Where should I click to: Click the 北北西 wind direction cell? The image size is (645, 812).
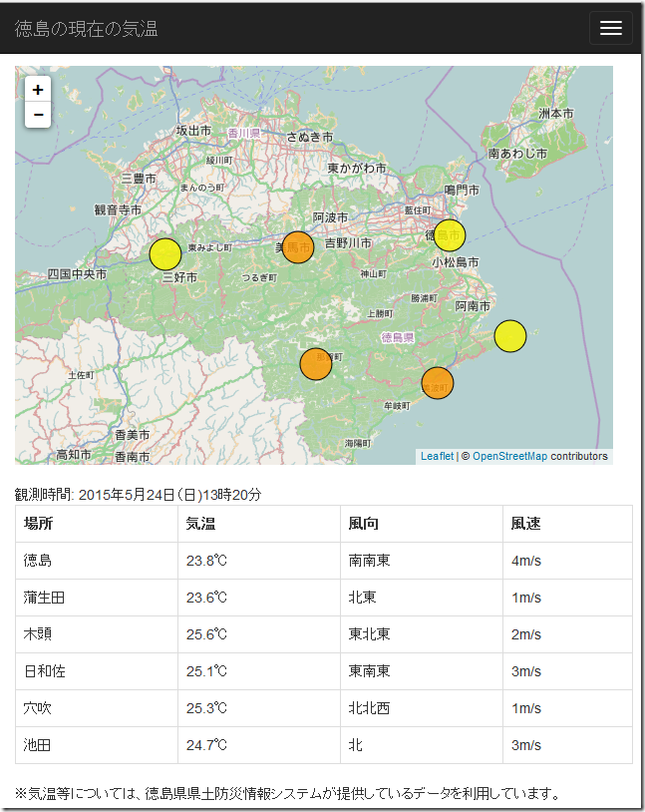tap(422, 708)
